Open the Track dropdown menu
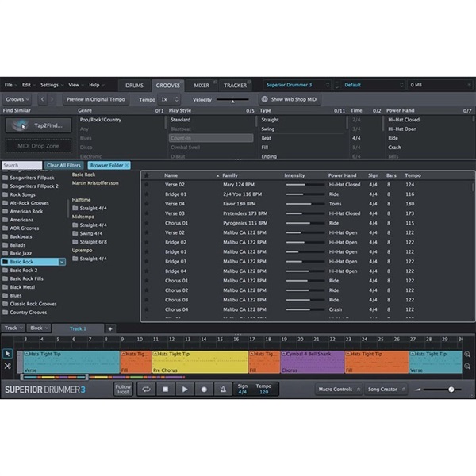This screenshot has height=476, width=476. point(13,328)
